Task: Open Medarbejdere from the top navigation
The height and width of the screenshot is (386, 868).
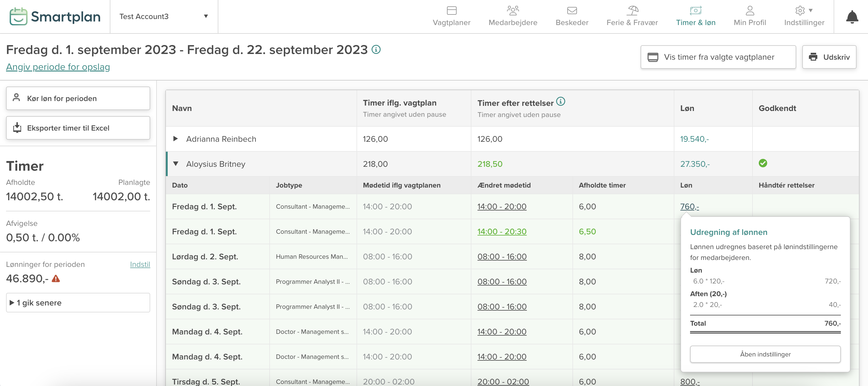Action: point(512,16)
